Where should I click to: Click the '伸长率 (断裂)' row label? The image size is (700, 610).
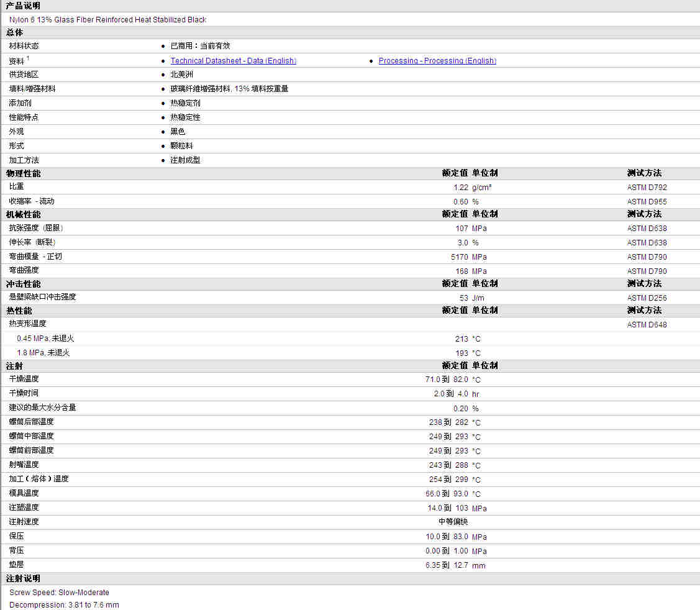coord(32,242)
